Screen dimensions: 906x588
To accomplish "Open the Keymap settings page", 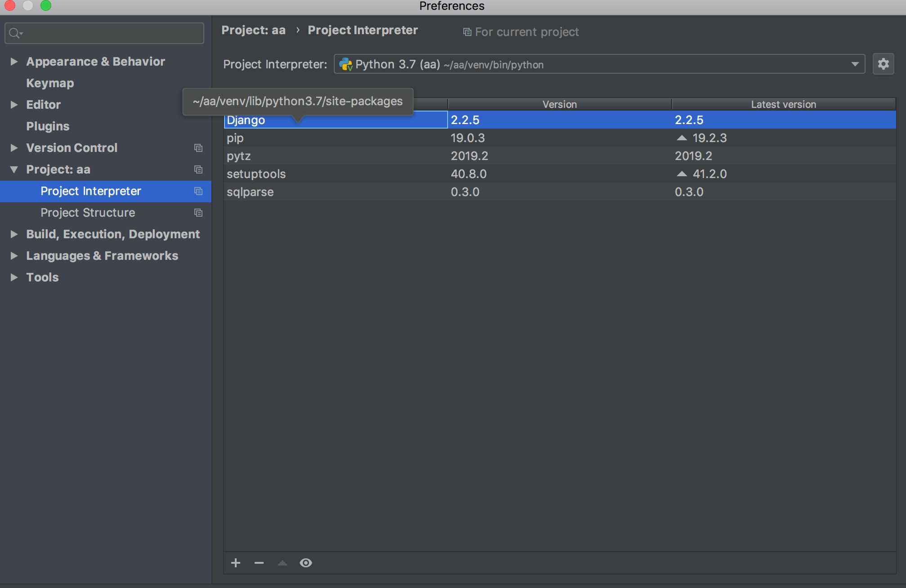I will [x=50, y=83].
